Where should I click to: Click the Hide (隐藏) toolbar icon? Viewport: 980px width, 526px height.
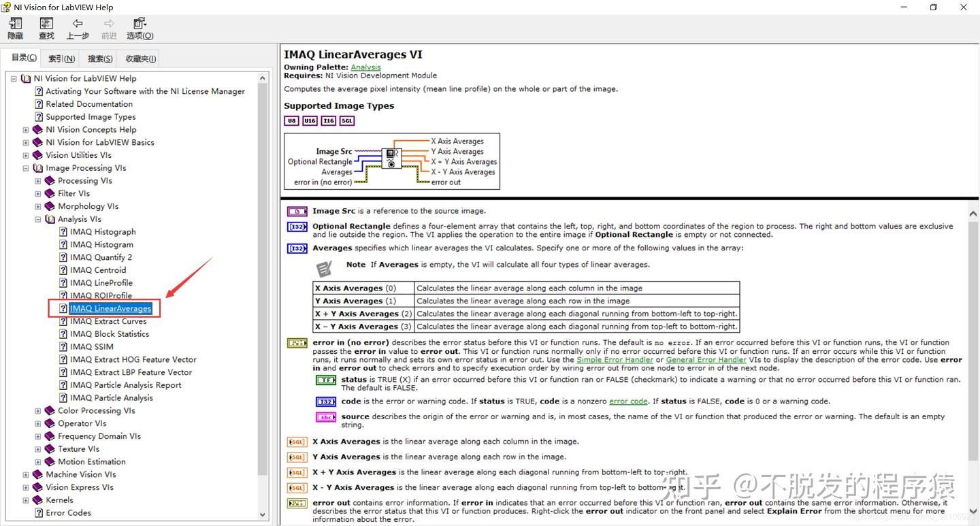point(15,28)
